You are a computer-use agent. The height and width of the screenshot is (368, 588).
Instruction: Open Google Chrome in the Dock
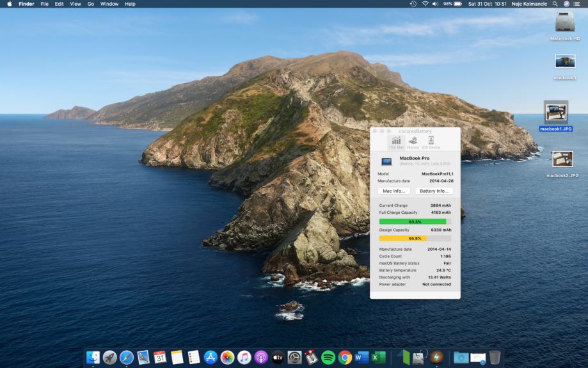coord(345,357)
